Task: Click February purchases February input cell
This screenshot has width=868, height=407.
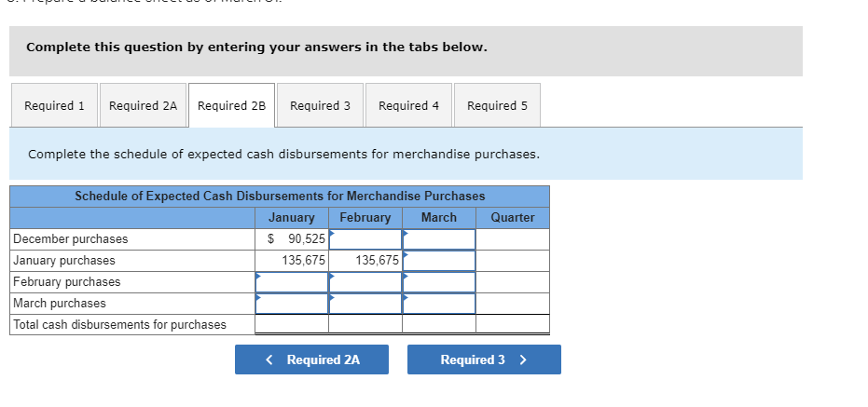Action: coord(365,282)
